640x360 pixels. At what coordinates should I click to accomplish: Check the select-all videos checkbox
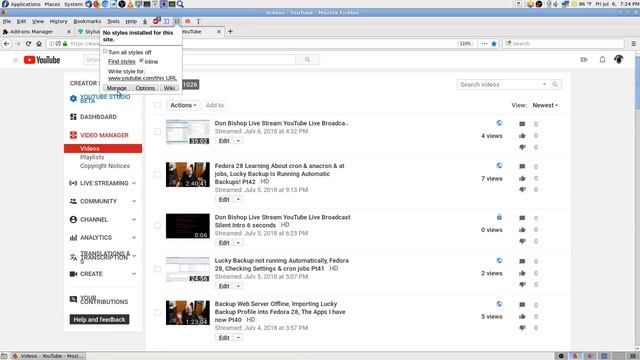point(157,105)
